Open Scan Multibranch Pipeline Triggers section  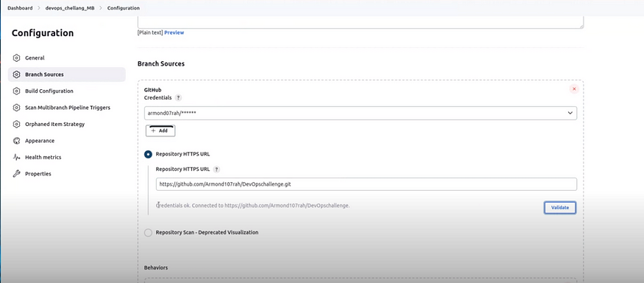[x=67, y=108]
